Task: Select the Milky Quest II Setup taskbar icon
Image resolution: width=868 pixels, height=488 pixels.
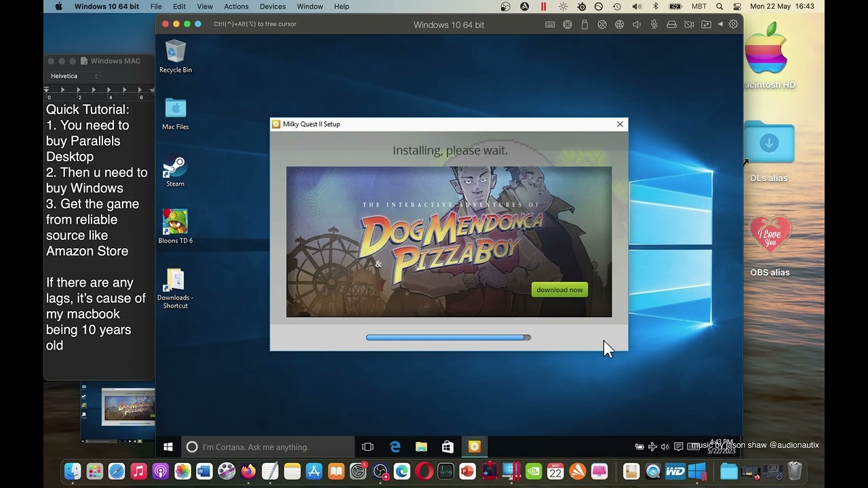Action: point(474,447)
